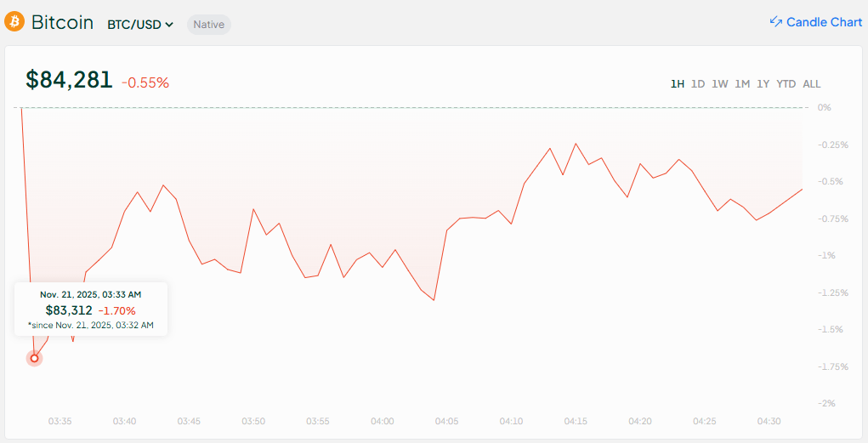Switch chart to 1W range
Image resolution: width=868 pixels, height=443 pixels.
720,83
